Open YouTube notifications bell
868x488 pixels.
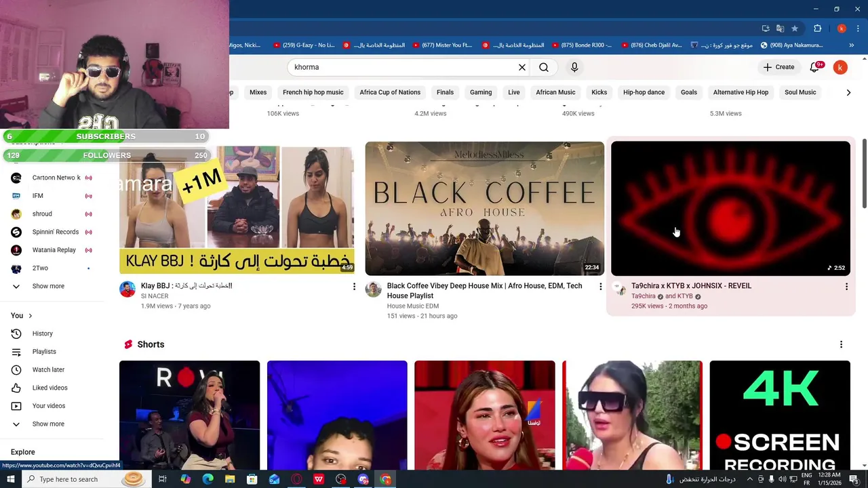(815, 67)
